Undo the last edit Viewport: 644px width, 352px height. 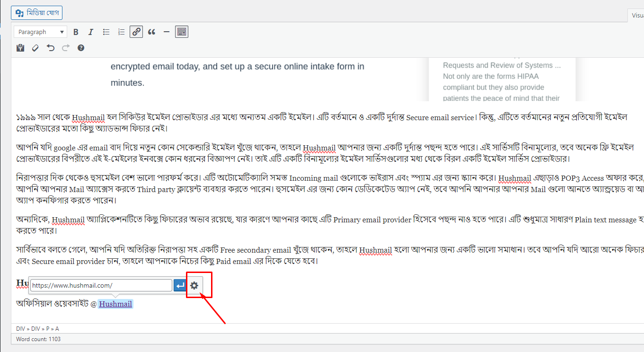(51, 47)
